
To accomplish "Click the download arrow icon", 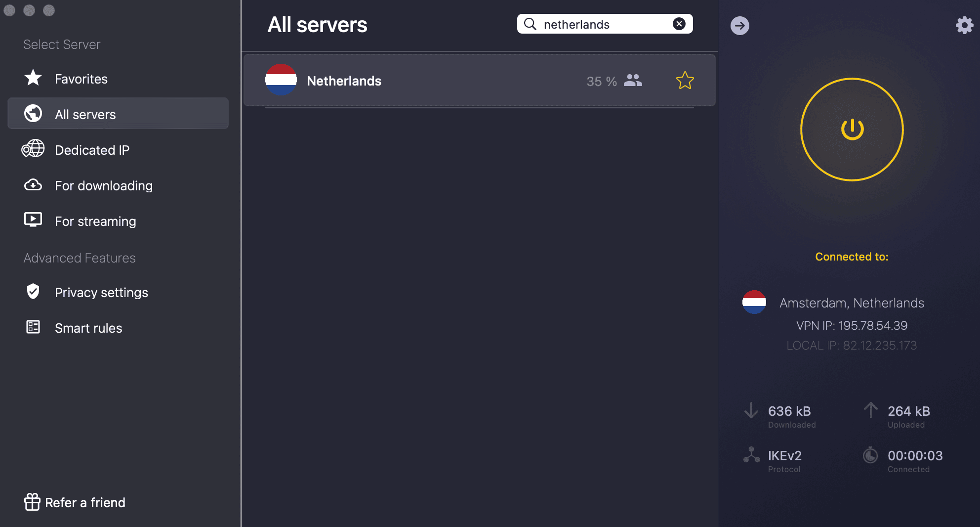I will [751, 410].
